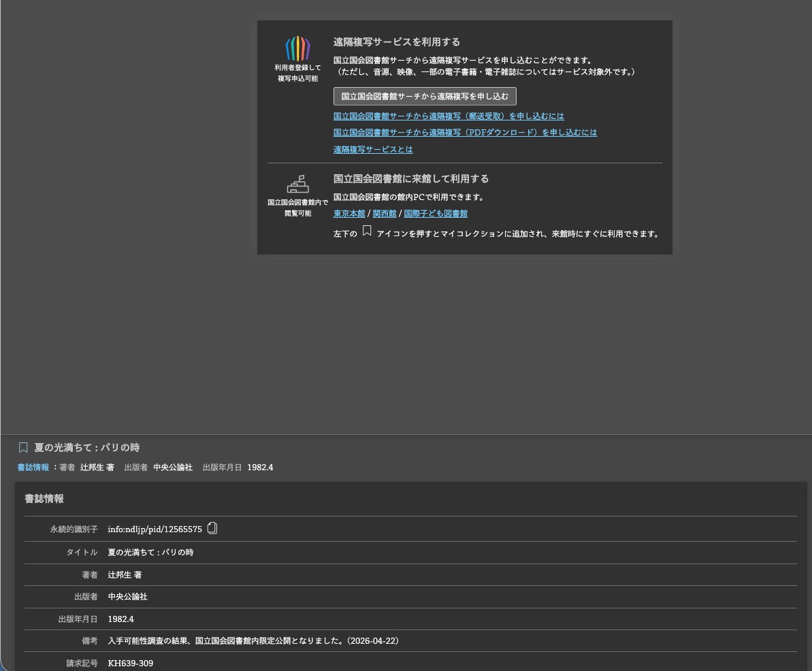Follow the 東京本館 link
The height and width of the screenshot is (671, 812).
(349, 214)
